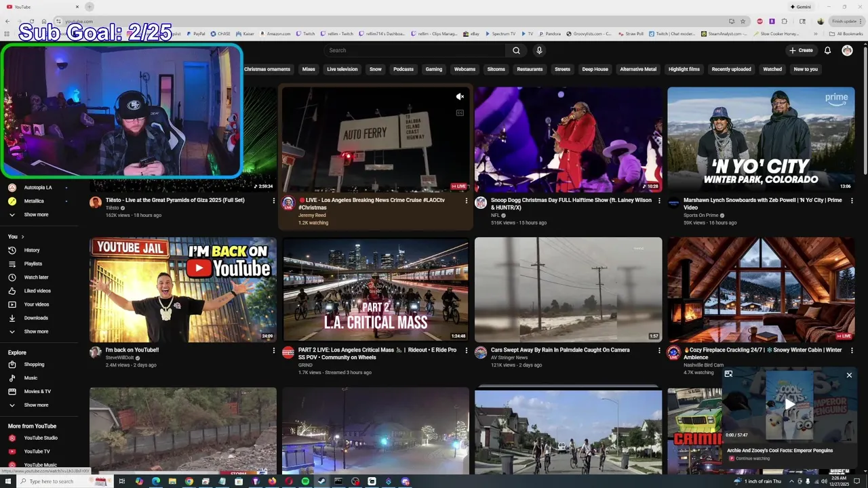Click the search magnifier button
This screenshot has height=488, width=868.
click(516, 50)
